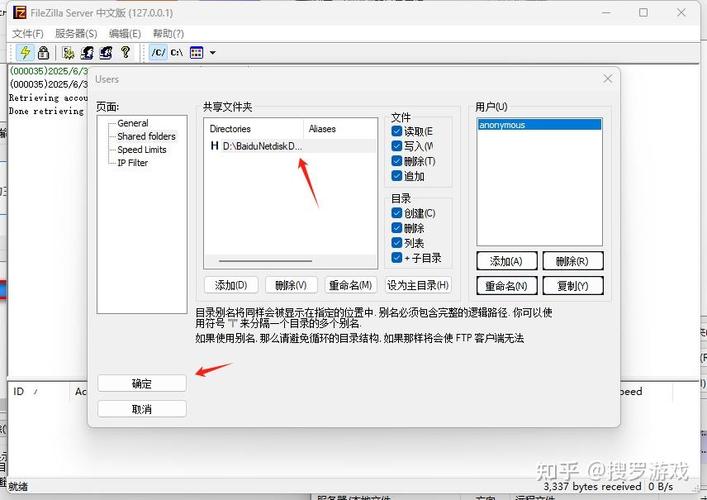Open the 编辑(E) menu
This screenshot has height=500, width=707.
[x=125, y=33]
